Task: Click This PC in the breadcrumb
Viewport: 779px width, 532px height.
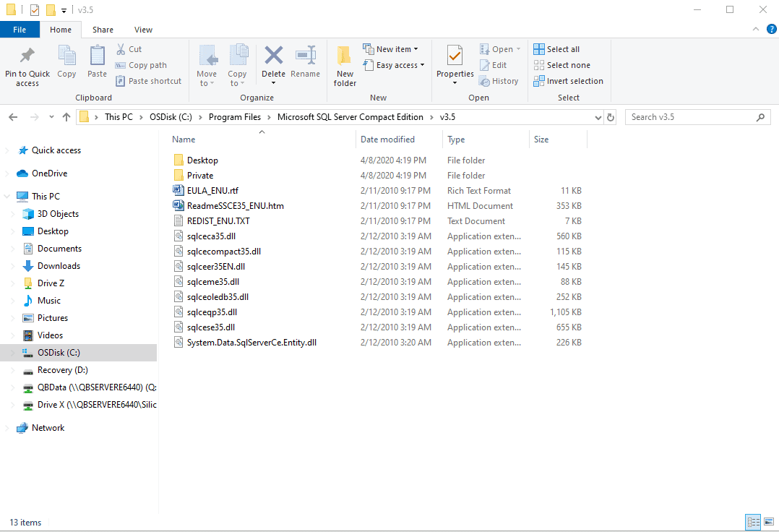Action: [x=119, y=117]
